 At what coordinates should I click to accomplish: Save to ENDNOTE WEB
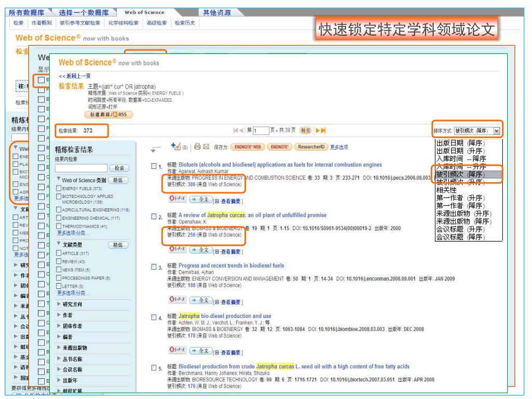click(x=248, y=147)
